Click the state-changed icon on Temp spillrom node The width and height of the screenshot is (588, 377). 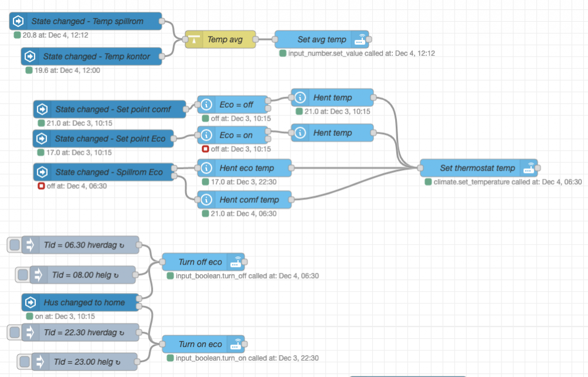18,22
